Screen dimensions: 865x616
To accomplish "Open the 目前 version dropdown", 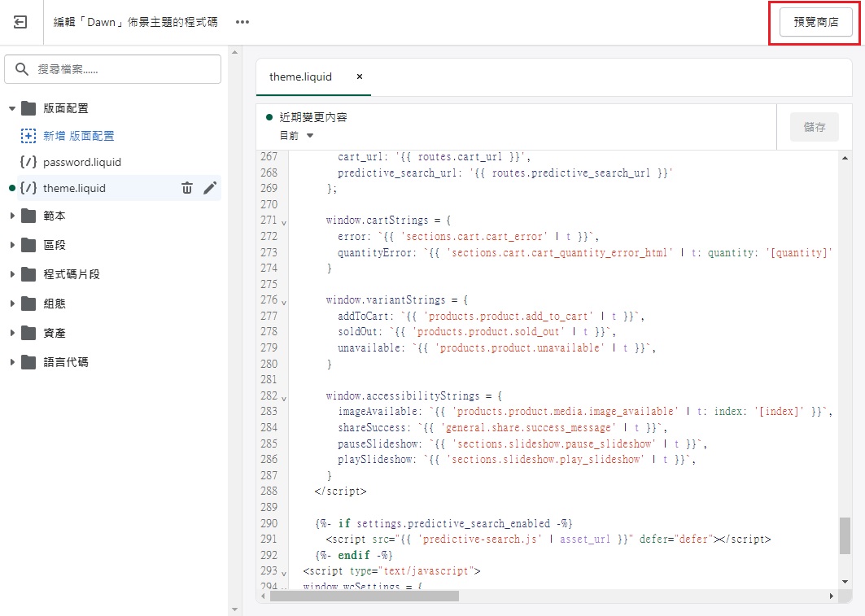I will click(x=297, y=136).
